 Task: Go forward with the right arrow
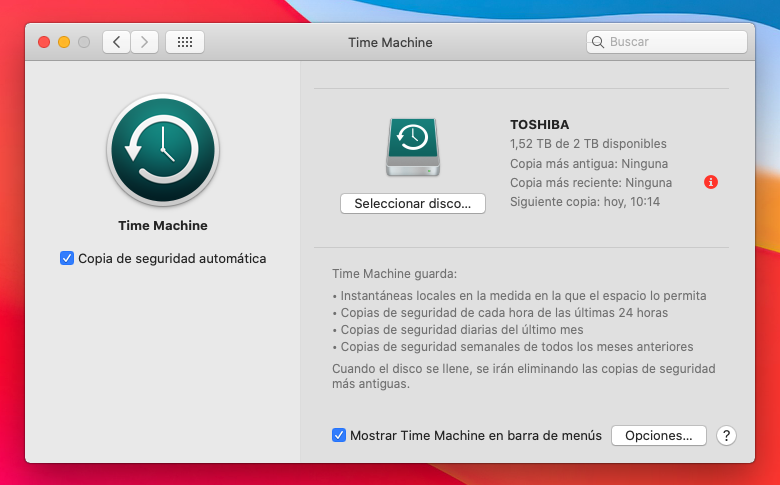coord(145,42)
